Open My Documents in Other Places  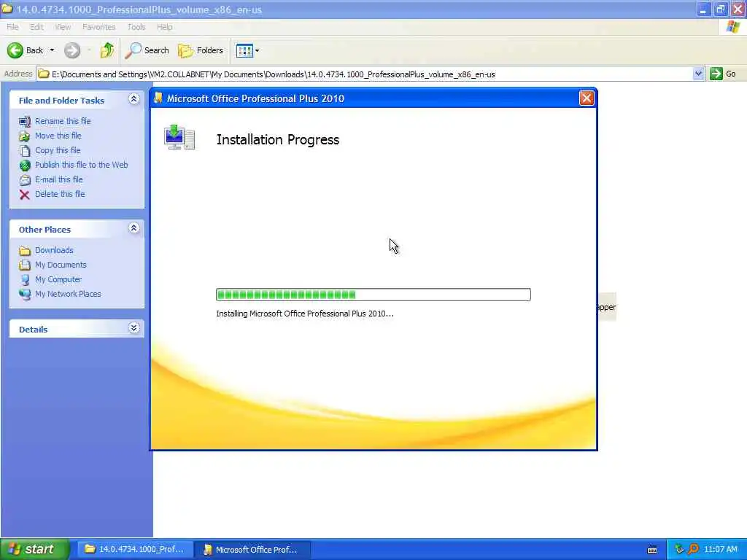click(61, 265)
